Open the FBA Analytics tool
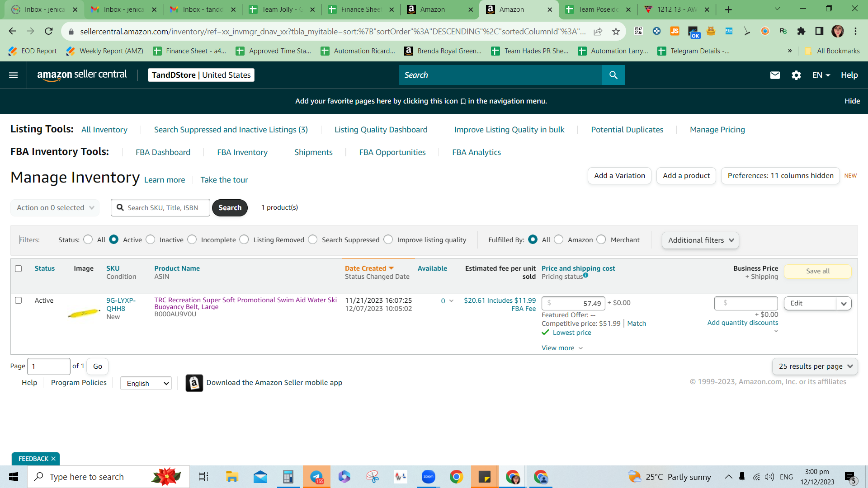This screenshot has height=488, width=868. [476, 152]
